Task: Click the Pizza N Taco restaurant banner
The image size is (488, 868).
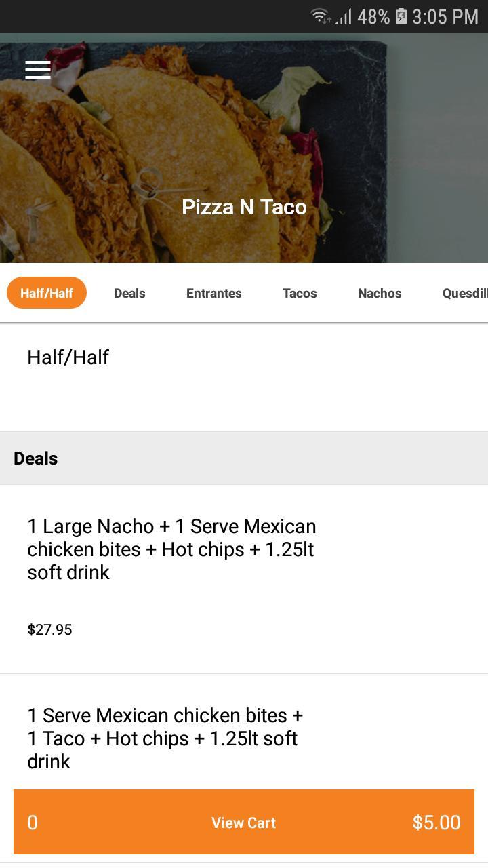Action: 244,149
